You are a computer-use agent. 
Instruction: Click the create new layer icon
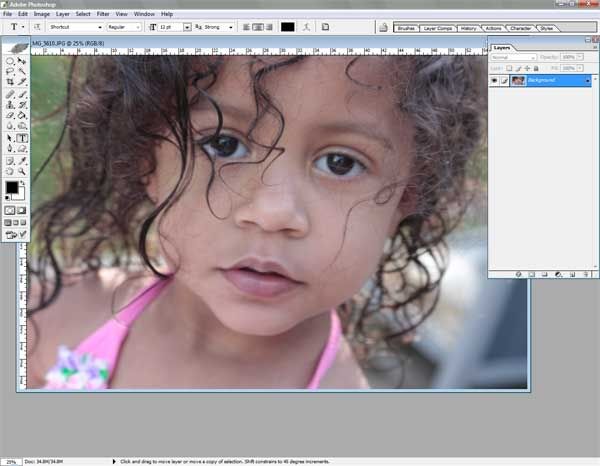(x=571, y=273)
